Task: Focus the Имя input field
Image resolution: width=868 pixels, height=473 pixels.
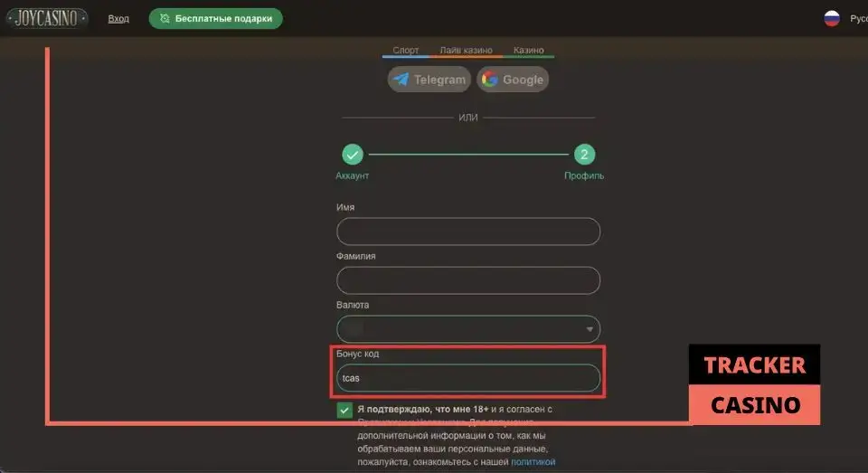Action: [468, 232]
